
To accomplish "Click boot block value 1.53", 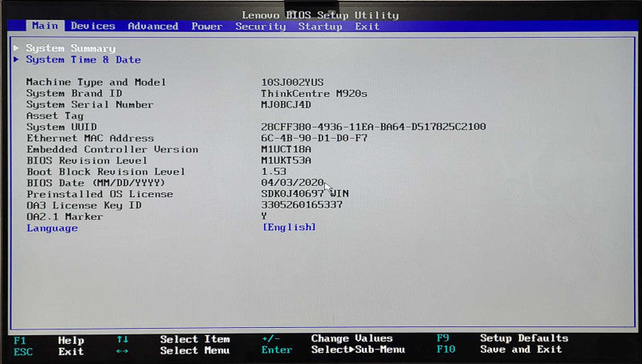I will (x=274, y=172).
